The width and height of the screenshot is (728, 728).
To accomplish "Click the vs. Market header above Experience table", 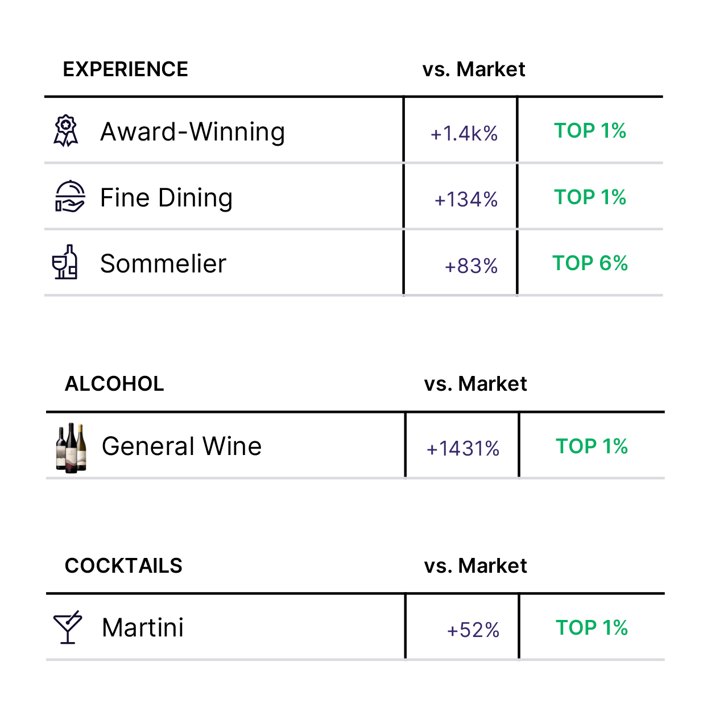I will [473, 69].
